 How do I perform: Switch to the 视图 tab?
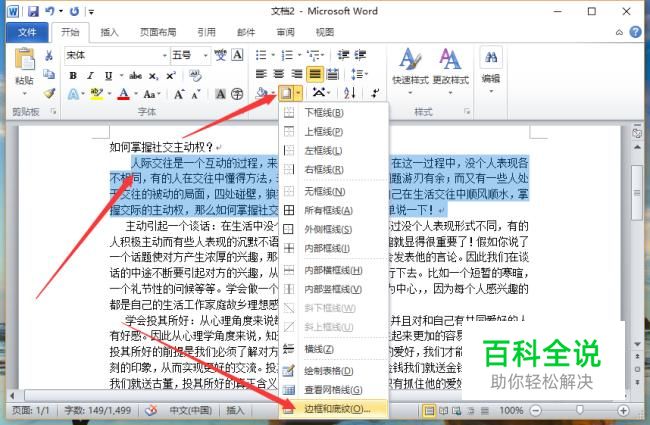tap(325, 32)
